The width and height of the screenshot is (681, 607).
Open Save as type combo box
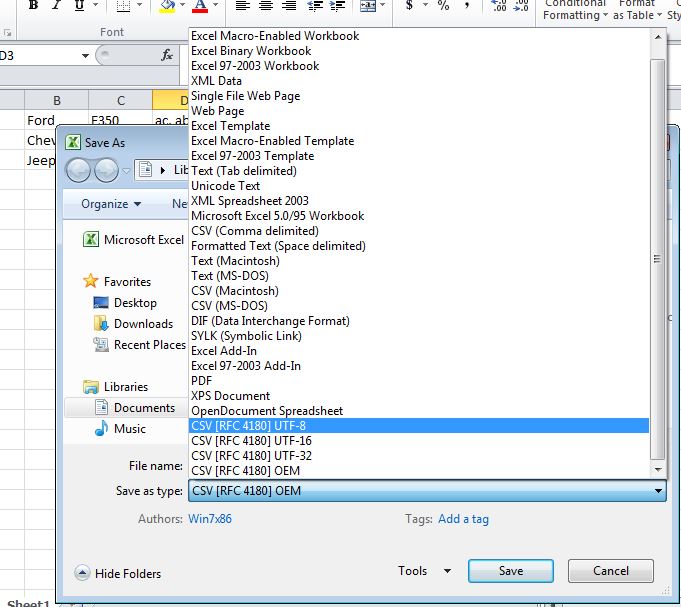coord(427,491)
